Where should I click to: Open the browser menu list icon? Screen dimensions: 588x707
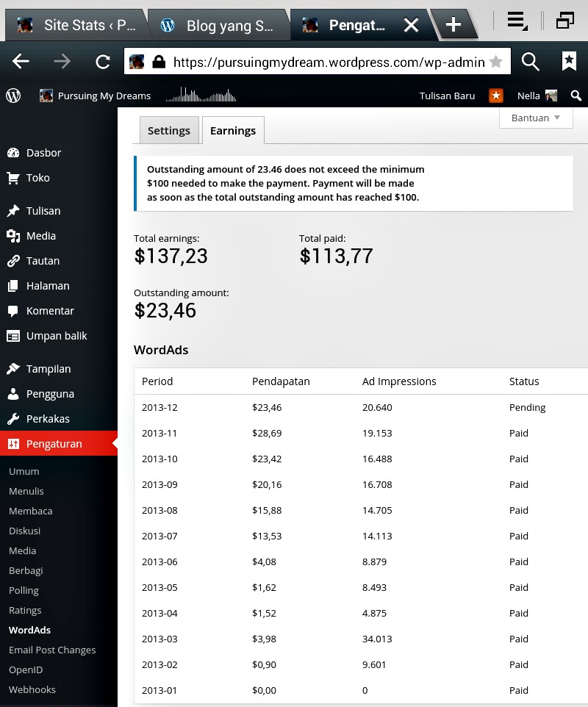pyautogui.click(x=517, y=21)
